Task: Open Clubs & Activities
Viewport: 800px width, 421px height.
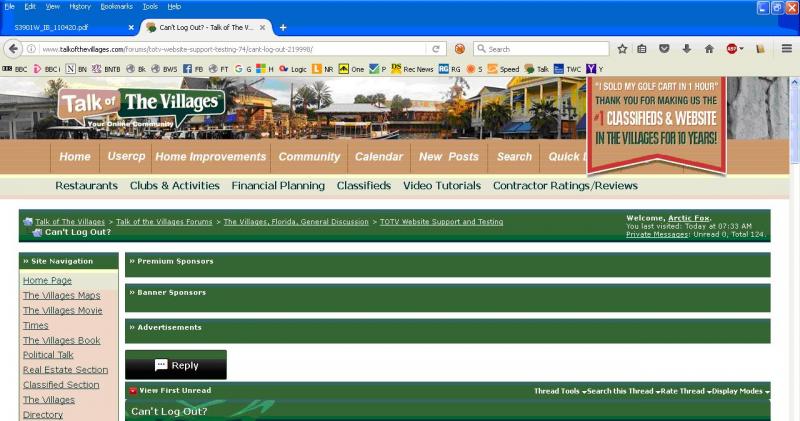Action: coord(174,186)
